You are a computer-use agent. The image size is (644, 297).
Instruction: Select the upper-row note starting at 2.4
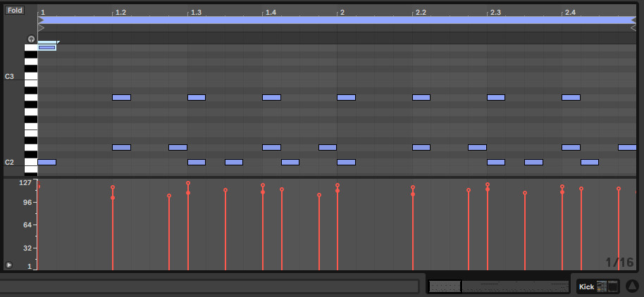(571, 97)
